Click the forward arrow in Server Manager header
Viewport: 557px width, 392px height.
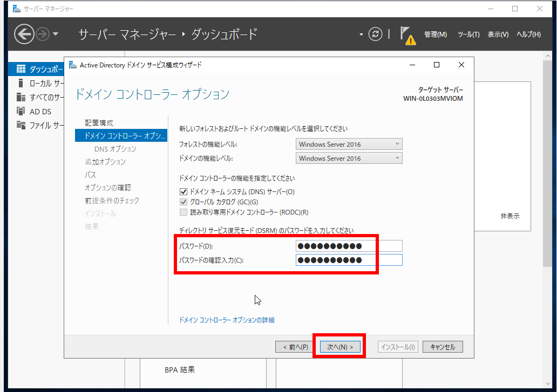pyautogui.click(x=43, y=35)
